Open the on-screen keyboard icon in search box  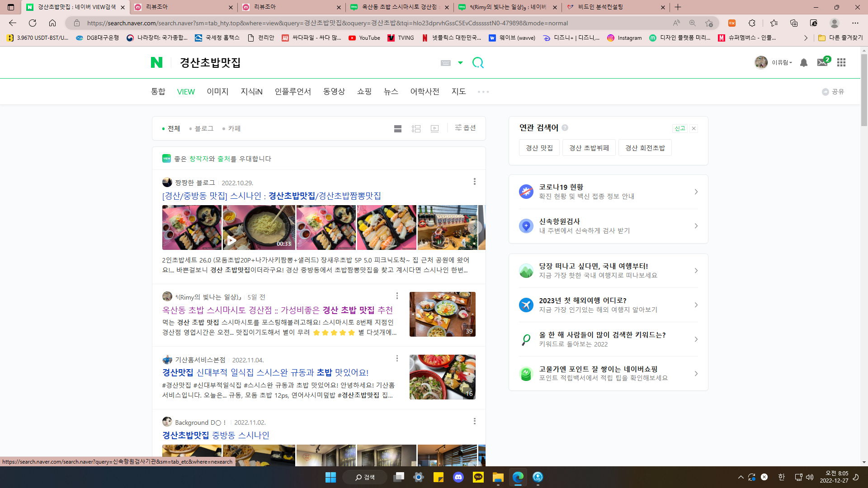pos(446,63)
